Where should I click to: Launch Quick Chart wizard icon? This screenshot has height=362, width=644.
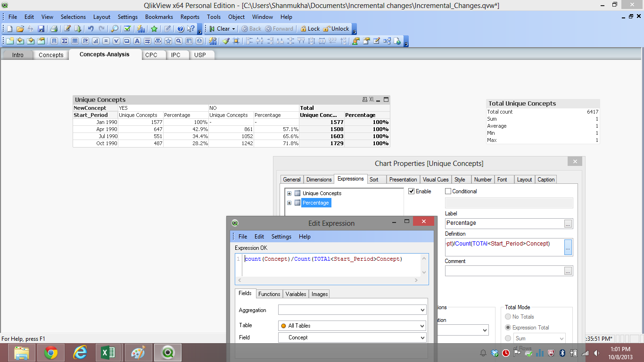(141, 29)
